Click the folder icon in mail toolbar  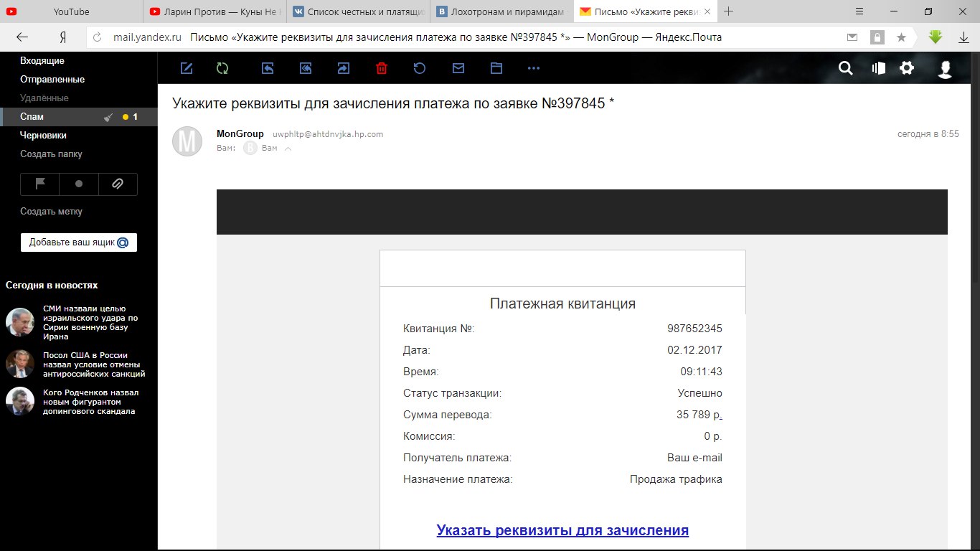click(x=496, y=68)
